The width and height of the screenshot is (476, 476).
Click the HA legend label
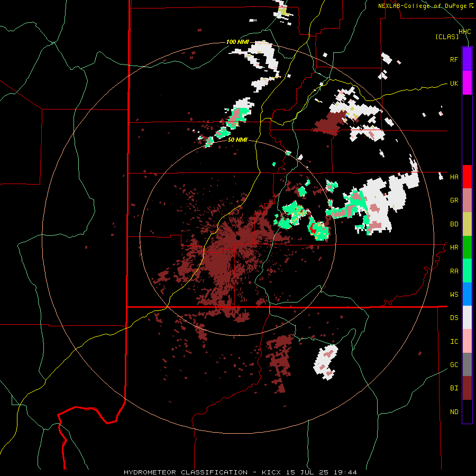pyautogui.click(x=454, y=177)
